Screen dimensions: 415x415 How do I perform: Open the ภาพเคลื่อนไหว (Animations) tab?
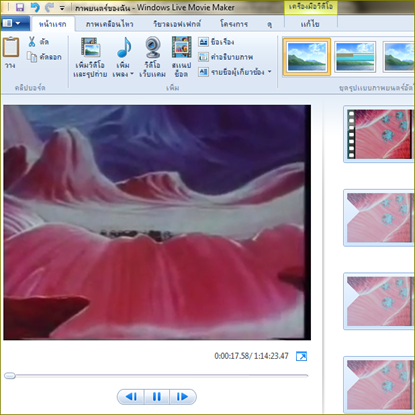pyautogui.click(x=110, y=24)
